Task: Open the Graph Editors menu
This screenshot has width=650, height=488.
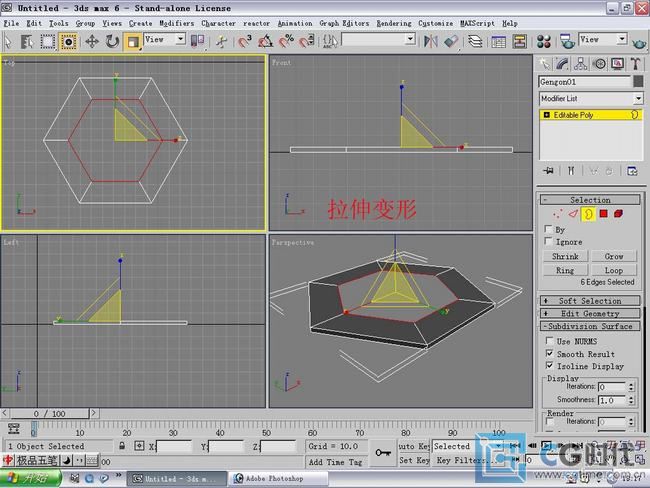Action: 344,23
